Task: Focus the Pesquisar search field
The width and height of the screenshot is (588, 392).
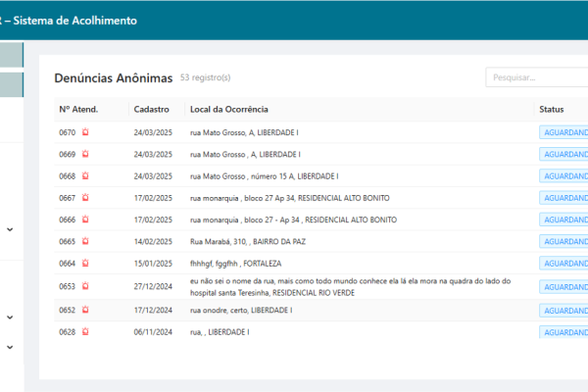Action: pyautogui.click(x=536, y=77)
